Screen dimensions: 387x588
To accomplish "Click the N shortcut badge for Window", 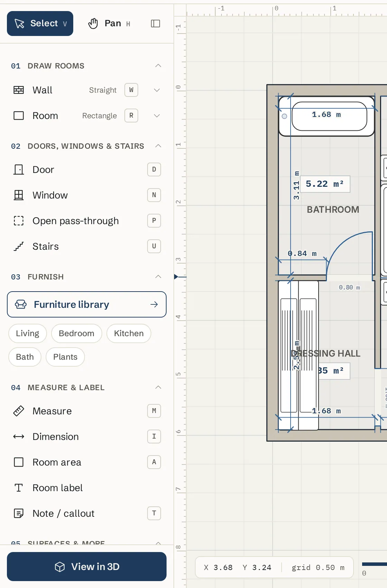I will (154, 195).
